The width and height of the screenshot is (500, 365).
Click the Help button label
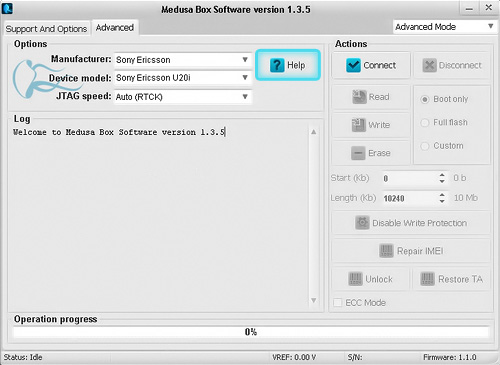pyautogui.click(x=296, y=65)
